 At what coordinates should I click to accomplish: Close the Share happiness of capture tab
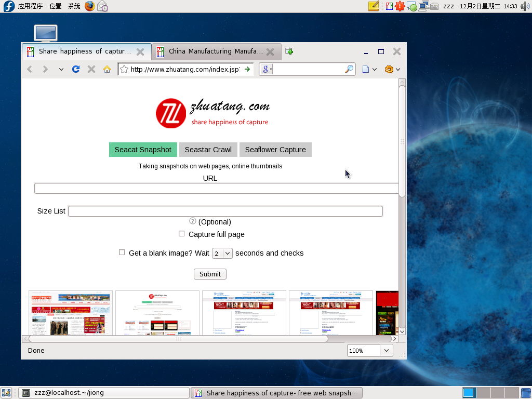tap(140, 51)
